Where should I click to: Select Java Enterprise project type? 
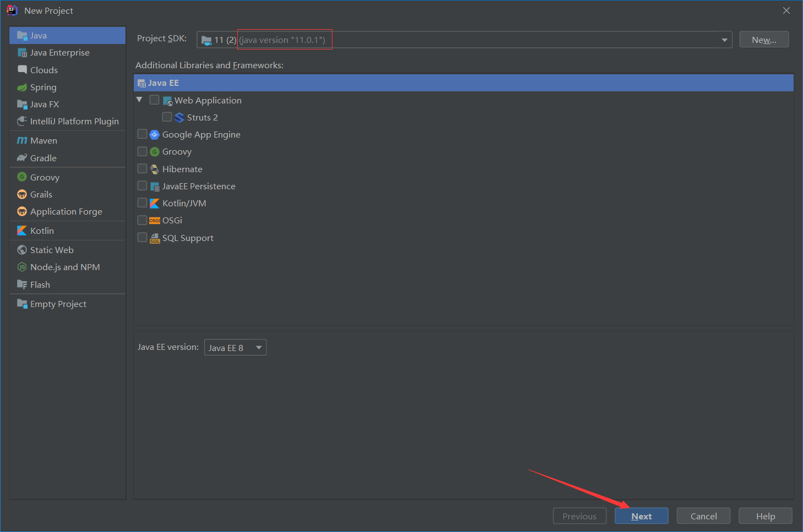(67, 53)
